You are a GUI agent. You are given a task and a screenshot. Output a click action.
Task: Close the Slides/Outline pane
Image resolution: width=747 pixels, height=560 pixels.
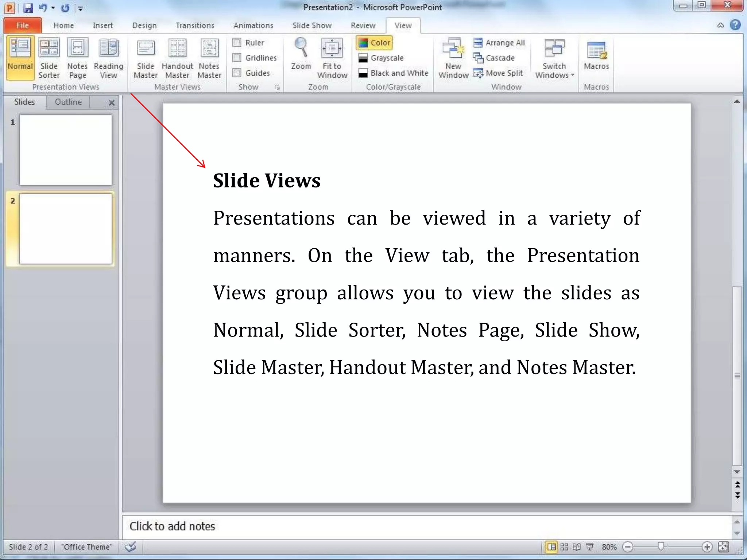112,103
